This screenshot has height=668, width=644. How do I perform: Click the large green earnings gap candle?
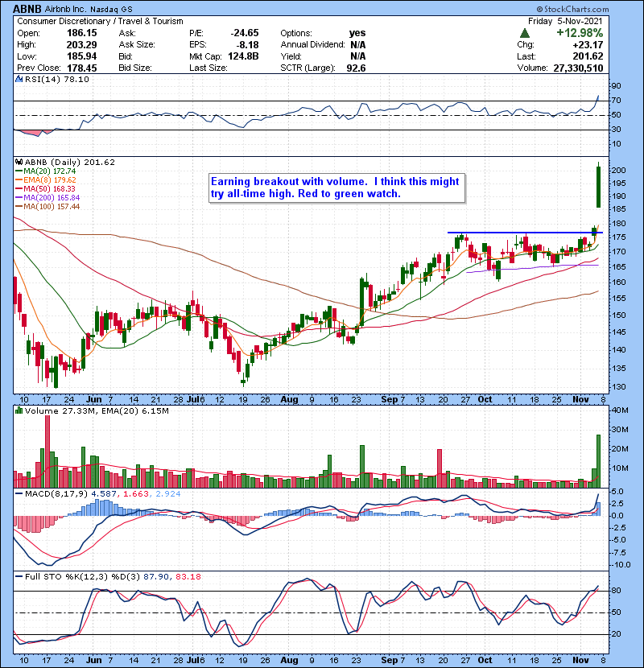pos(598,186)
